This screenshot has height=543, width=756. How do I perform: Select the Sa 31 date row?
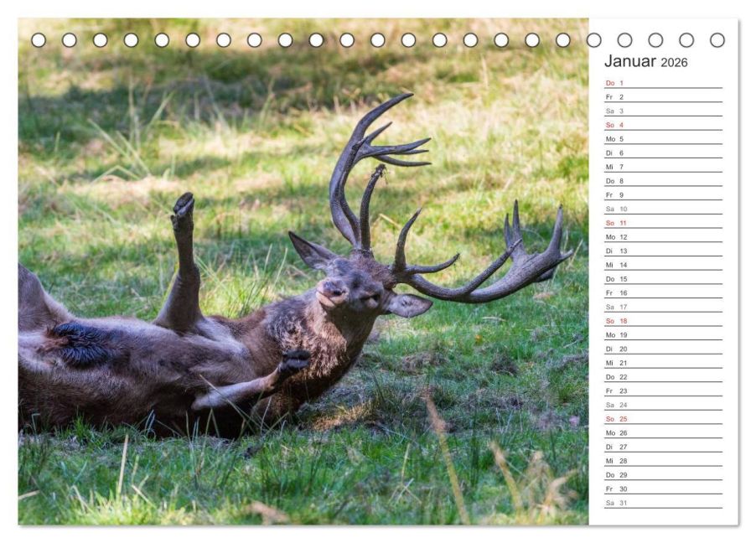pos(664,503)
